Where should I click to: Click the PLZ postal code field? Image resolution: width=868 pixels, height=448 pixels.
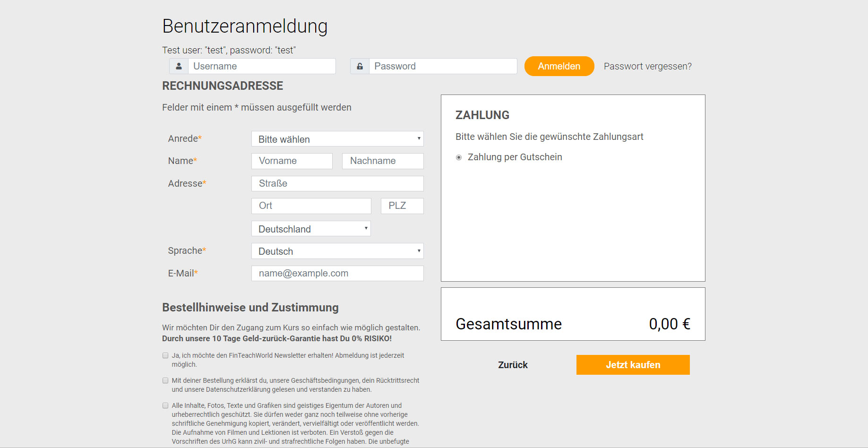pos(402,206)
